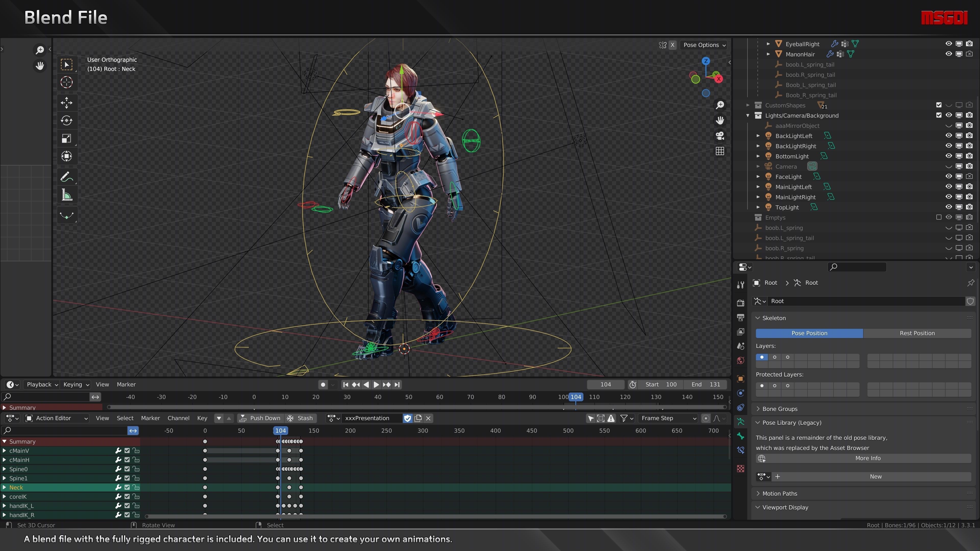Click the Push Down button
The width and height of the screenshot is (980, 551).
coord(261,418)
